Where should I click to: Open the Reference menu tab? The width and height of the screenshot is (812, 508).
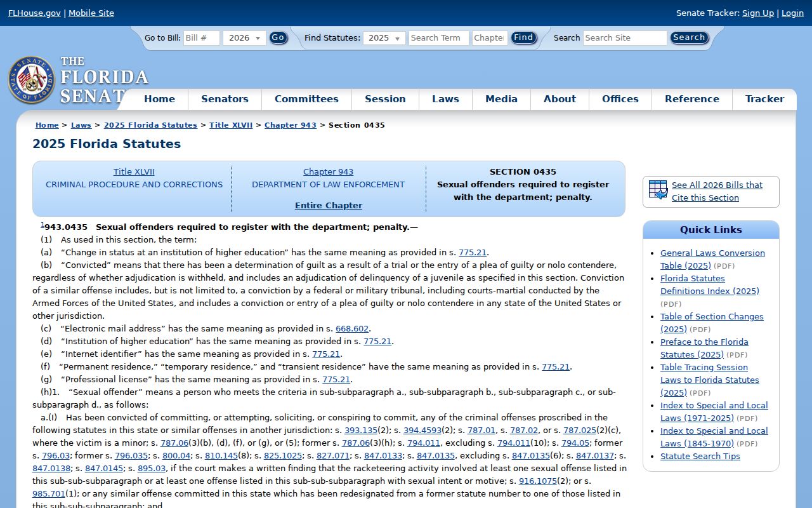click(x=691, y=99)
